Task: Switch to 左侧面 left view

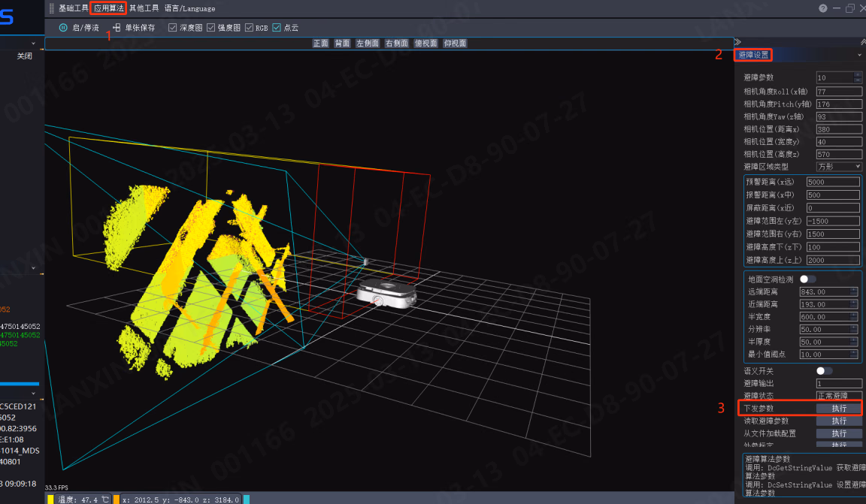Action: click(368, 43)
